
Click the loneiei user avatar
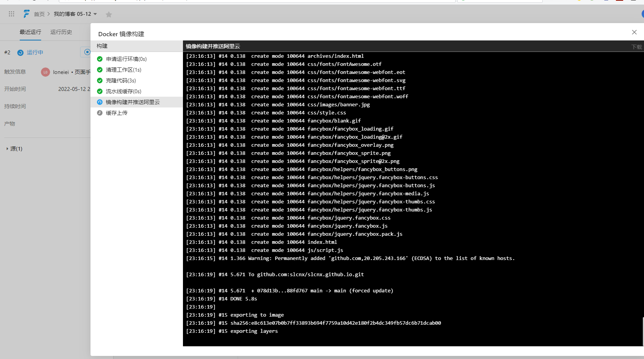coord(45,72)
